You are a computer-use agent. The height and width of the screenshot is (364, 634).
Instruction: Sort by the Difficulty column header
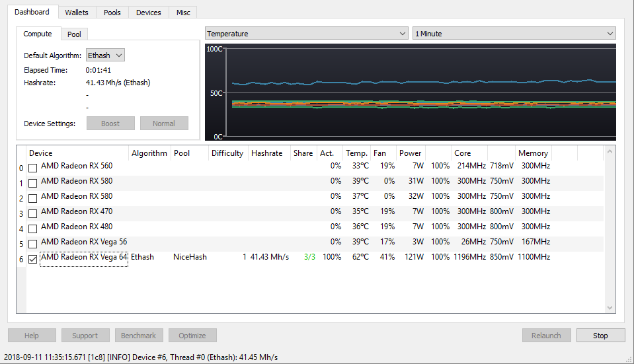(227, 153)
